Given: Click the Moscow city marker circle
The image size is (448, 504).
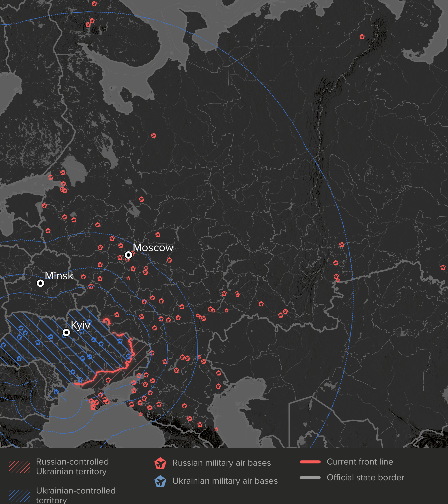Looking at the screenshot, I should [x=128, y=255].
